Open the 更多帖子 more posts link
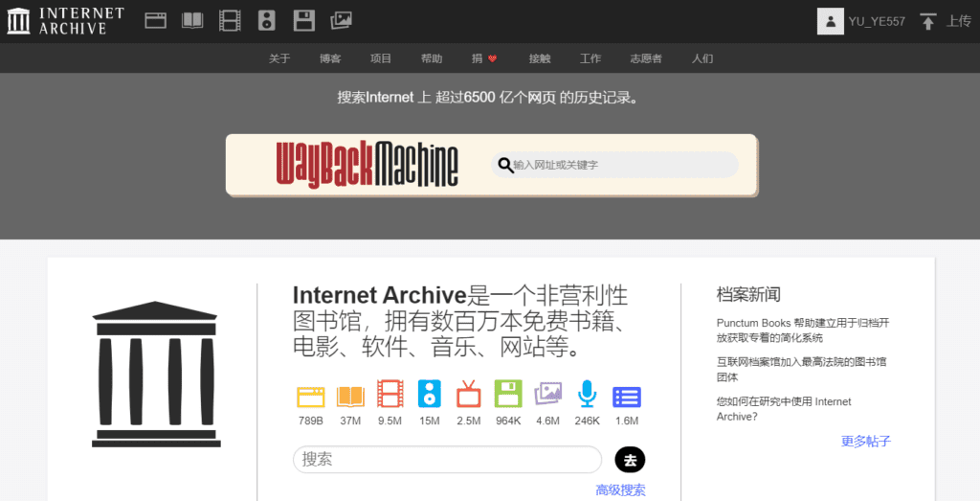Screen dimensions: 980x501 coord(866,442)
